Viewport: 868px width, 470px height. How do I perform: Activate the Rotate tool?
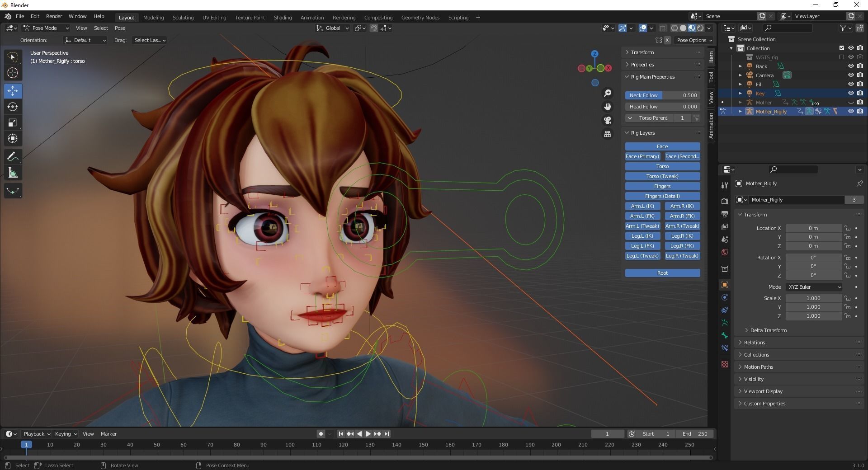pos(13,107)
